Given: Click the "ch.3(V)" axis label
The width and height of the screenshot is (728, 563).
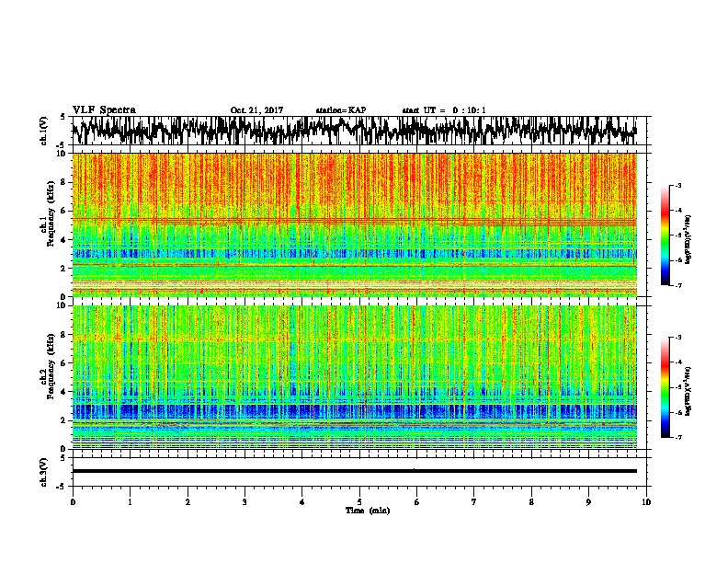Looking at the screenshot, I should point(44,472).
